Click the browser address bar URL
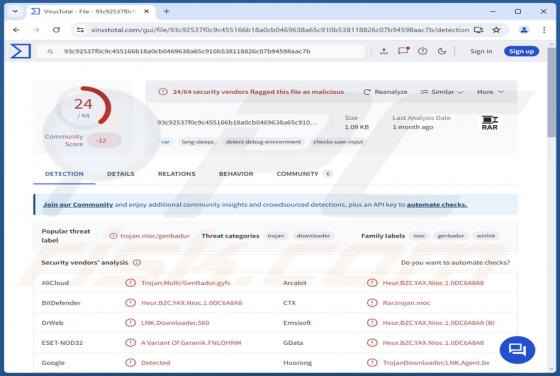 pos(280,30)
